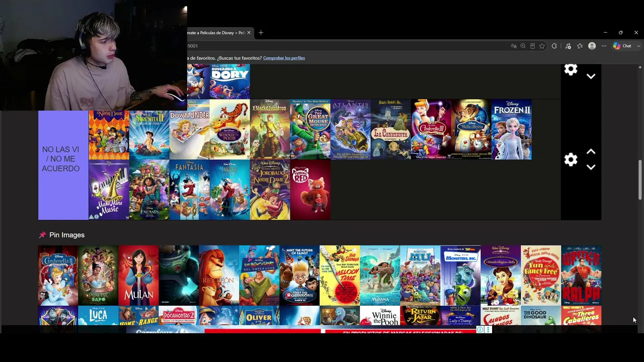Open immersive reader view icon
The height and width of the screenshot is (362, 644).
pyautogui.click(x=532, y=46)
